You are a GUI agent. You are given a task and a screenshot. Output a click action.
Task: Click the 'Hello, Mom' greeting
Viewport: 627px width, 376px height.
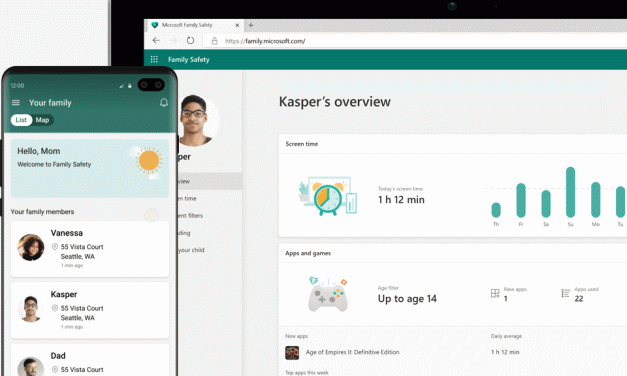point(39,151)
